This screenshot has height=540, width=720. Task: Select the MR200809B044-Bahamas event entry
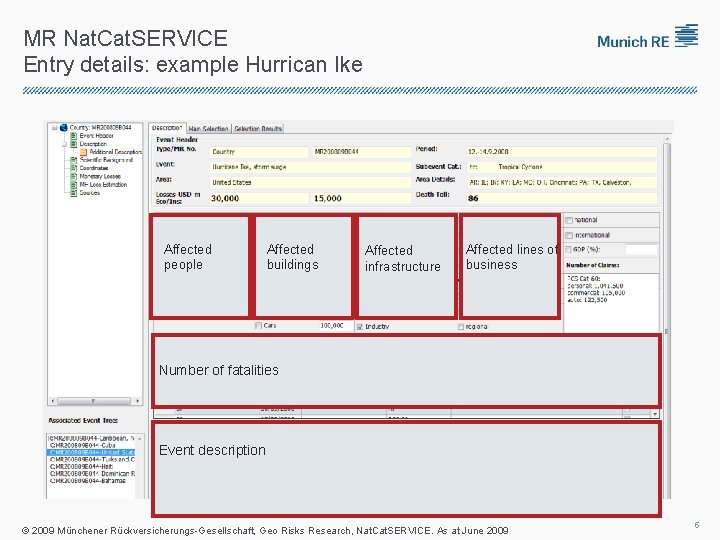[91, 481]
